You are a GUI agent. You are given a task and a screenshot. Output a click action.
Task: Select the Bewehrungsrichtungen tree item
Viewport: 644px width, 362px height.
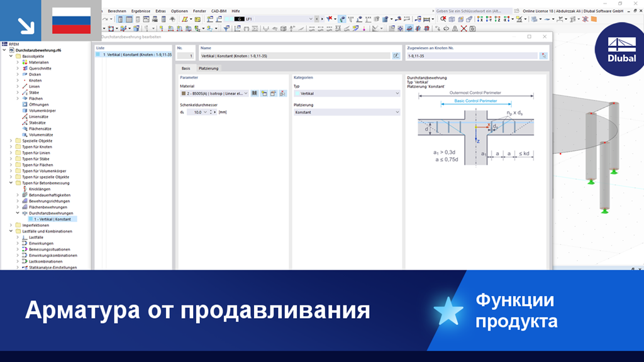tap(49, 201)
